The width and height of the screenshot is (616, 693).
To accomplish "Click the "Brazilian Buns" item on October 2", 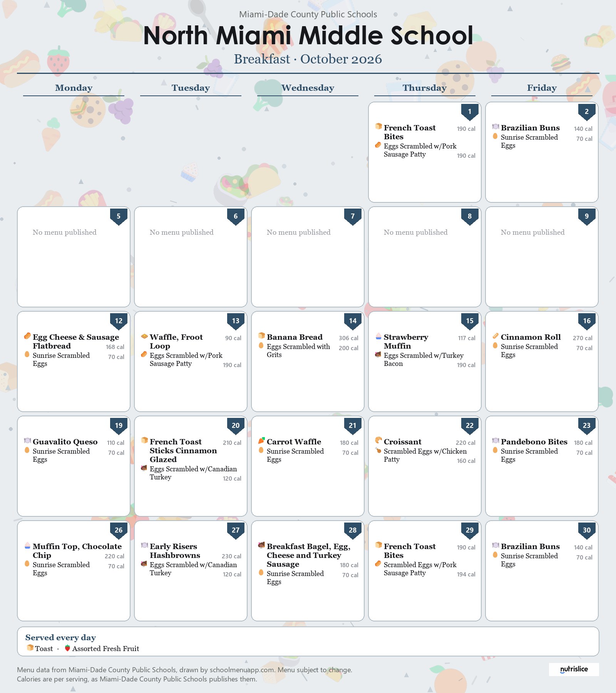I will (x=530, y=128).
